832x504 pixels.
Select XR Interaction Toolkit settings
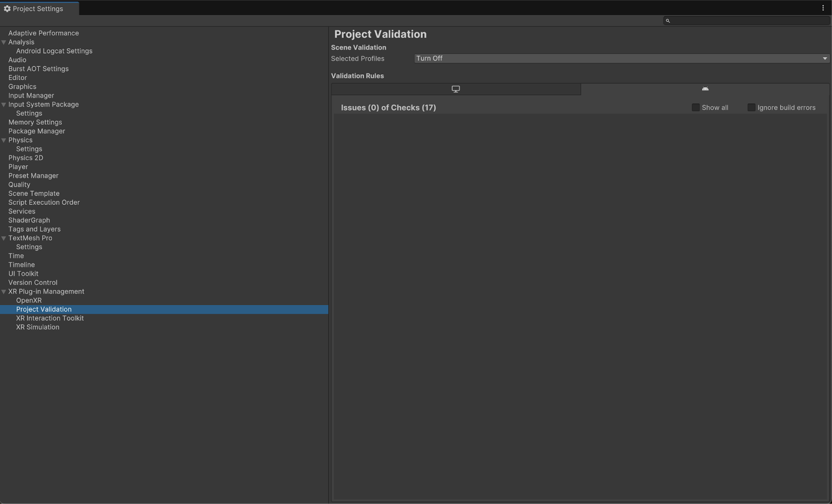[49, 318]
